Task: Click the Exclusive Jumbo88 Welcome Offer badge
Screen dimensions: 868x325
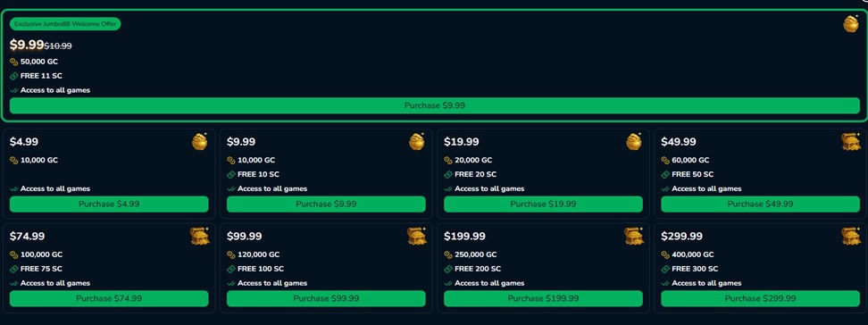Action: point(65,24)
